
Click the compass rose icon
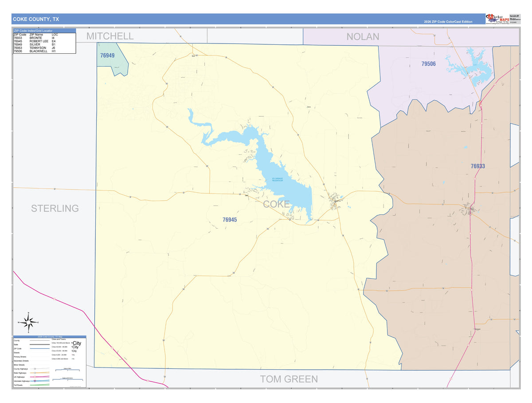coord(28,323)
